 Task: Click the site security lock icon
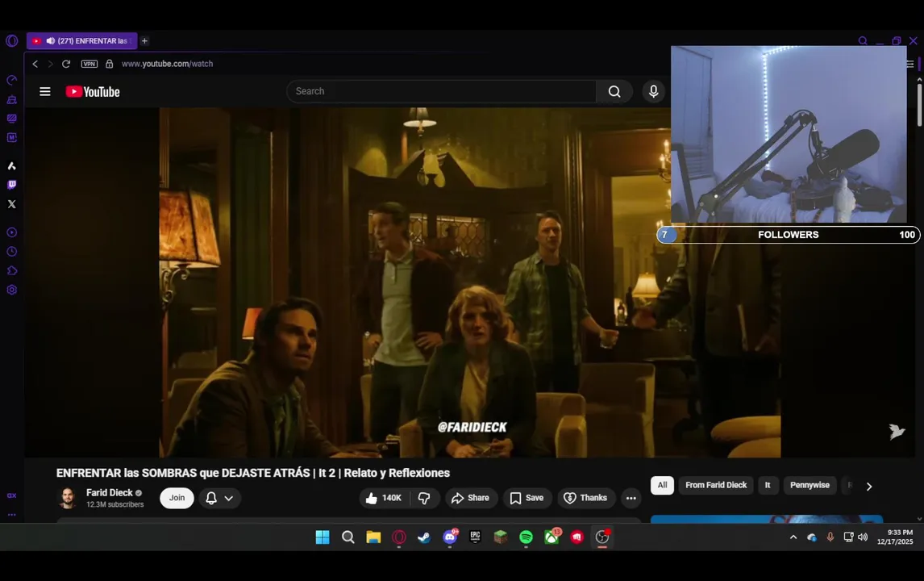109,64
